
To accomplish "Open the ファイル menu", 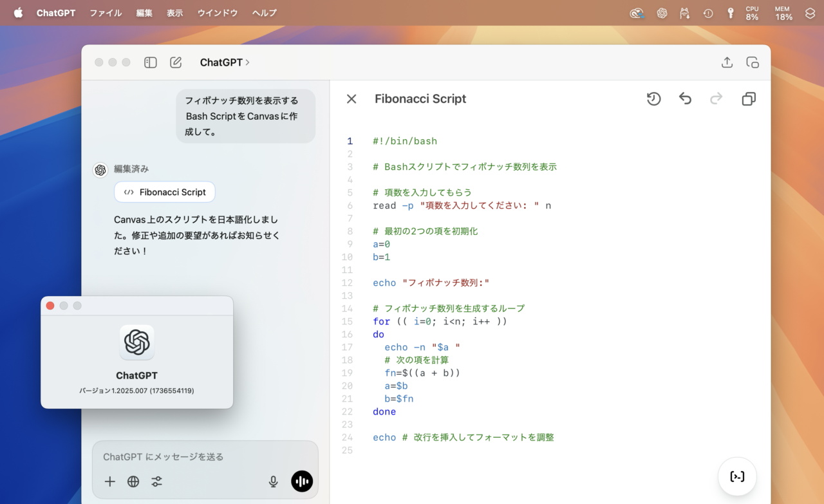I will tap(106, 13).
